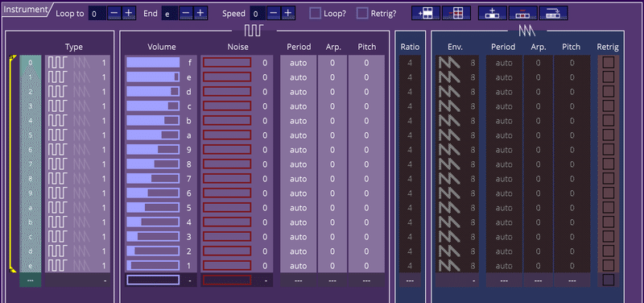Select the sawtooth Type icon in row 1
Screen dimensions: 644x303
tap(81, 77)
